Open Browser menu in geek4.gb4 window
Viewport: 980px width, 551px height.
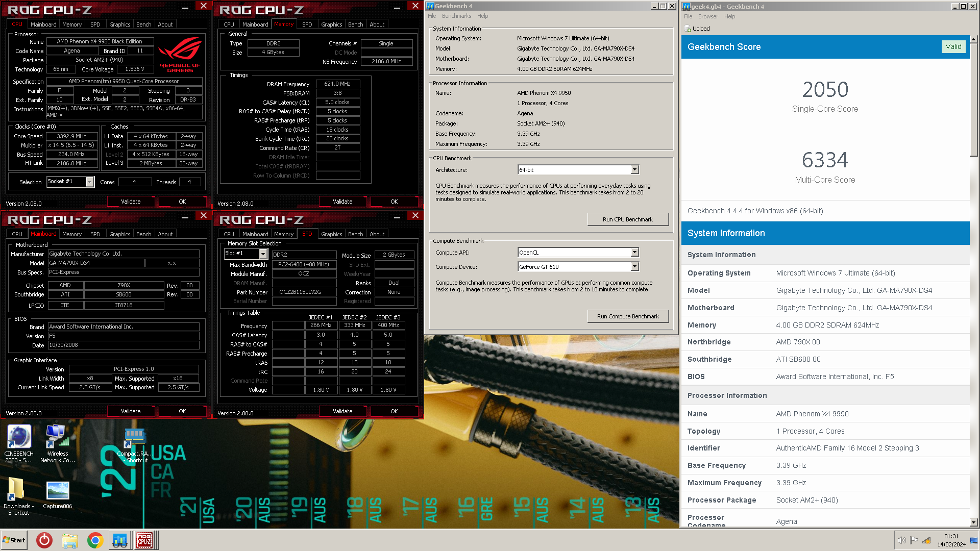pos(708,16)
